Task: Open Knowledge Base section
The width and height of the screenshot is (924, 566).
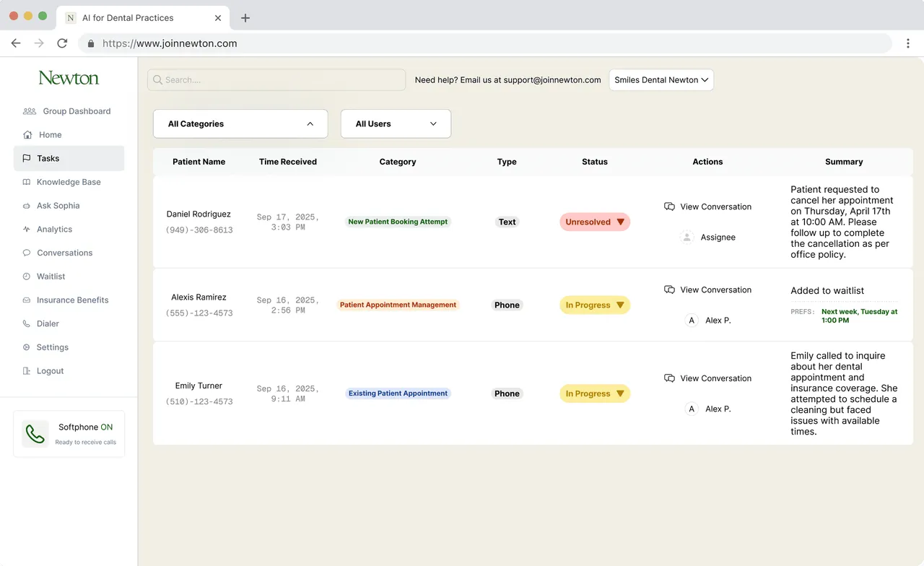Action: click(x=69, y=182)
